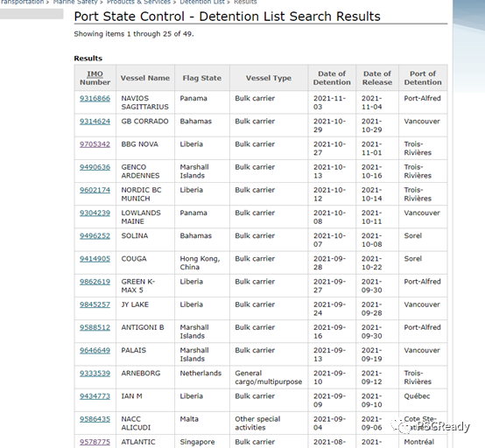Select the ANTIGONI B vessel name
Viewport: 485px width, 448px height.
coord(143,327)
